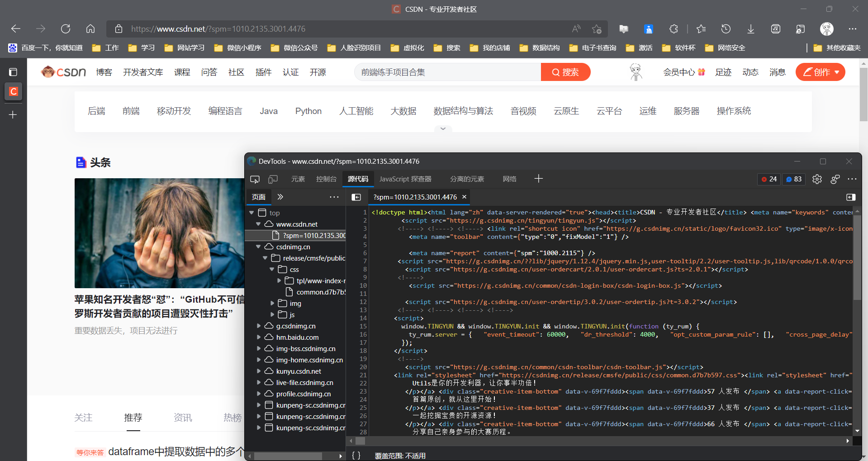The width and height of the screenshot is (868, 461).
Task: Click the CSDN logo
Action: pos(64,72)
